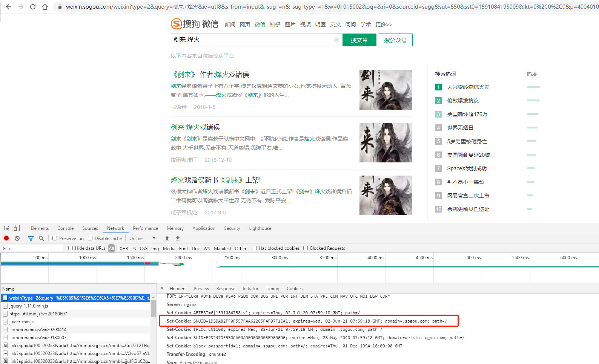Open hot search 大兴安岭森林火灾

click(x=468, y=87)
